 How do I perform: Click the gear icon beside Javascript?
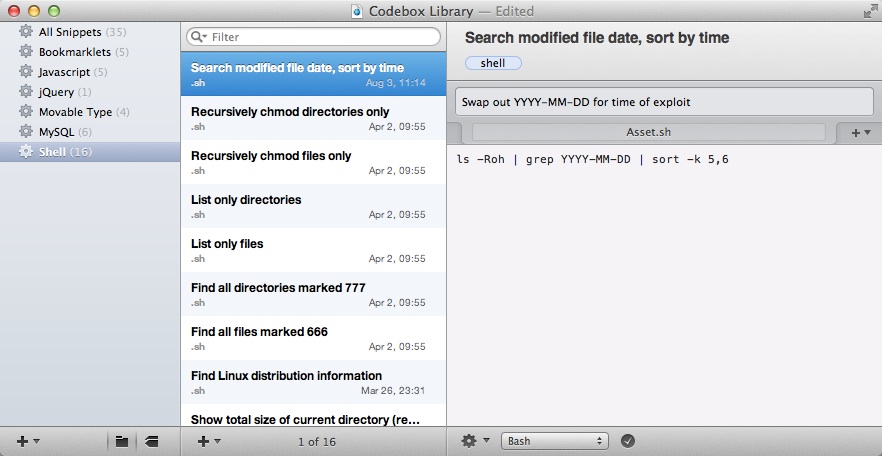[26, 72]
